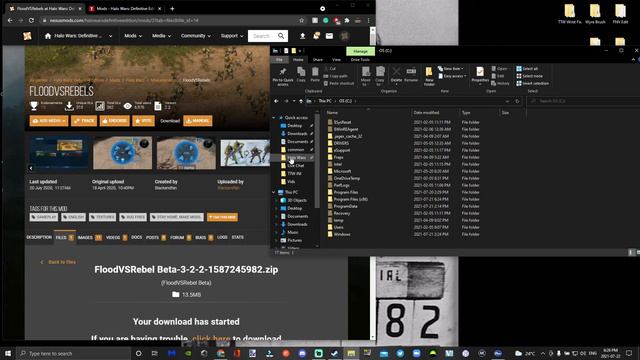Create a New folder from the ribbon

tap(429, 76)
